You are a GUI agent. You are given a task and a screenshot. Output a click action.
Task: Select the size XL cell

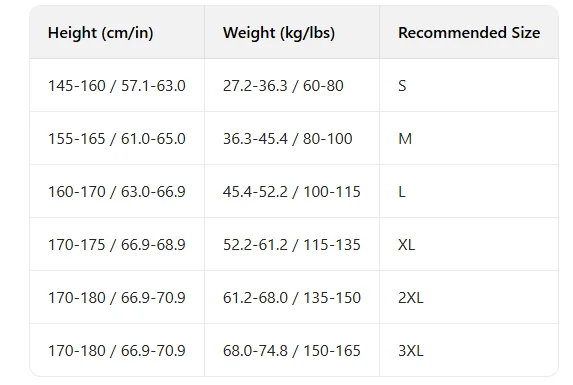click(x=469, y=244)
